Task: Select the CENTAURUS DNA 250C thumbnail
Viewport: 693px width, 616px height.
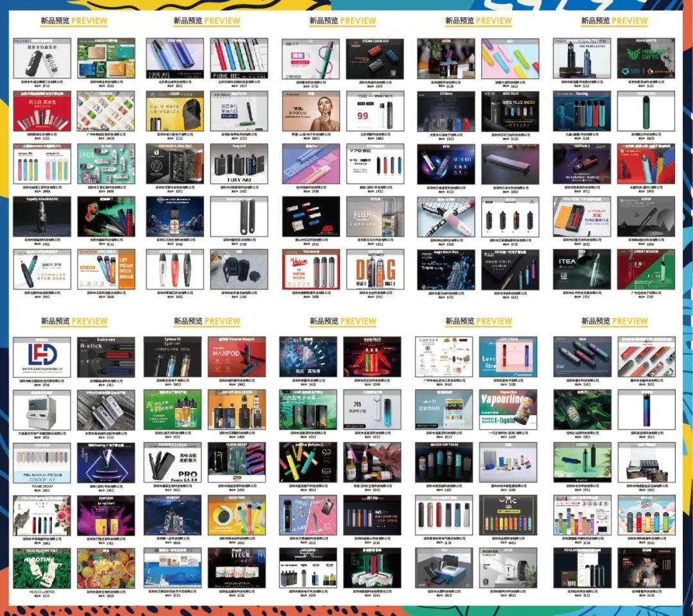Action: (x=175, y=164)
